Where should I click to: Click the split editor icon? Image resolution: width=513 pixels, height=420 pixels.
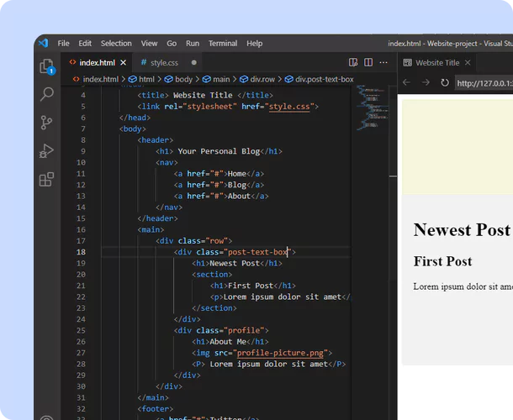pos(367,62)
